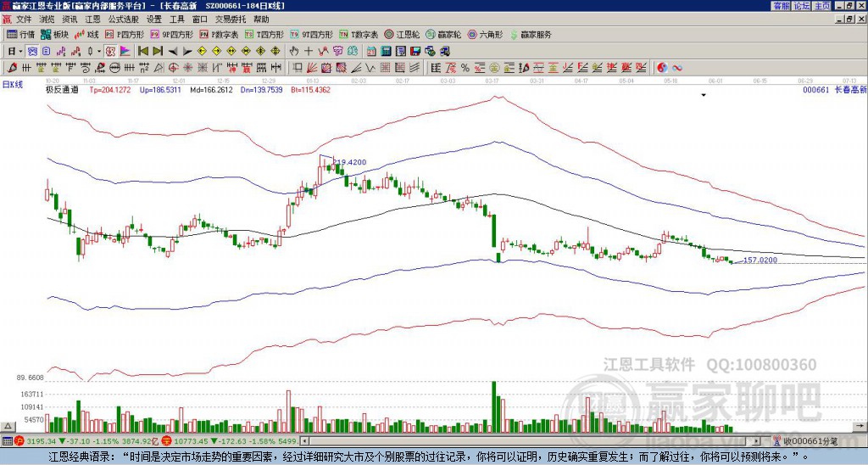Switch to K线 chart view

pos(87,34)
